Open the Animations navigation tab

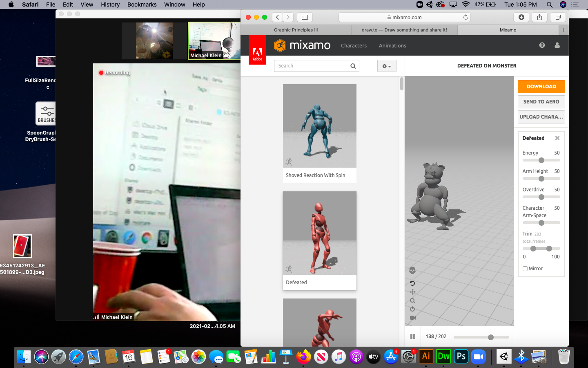coord(392,46)
